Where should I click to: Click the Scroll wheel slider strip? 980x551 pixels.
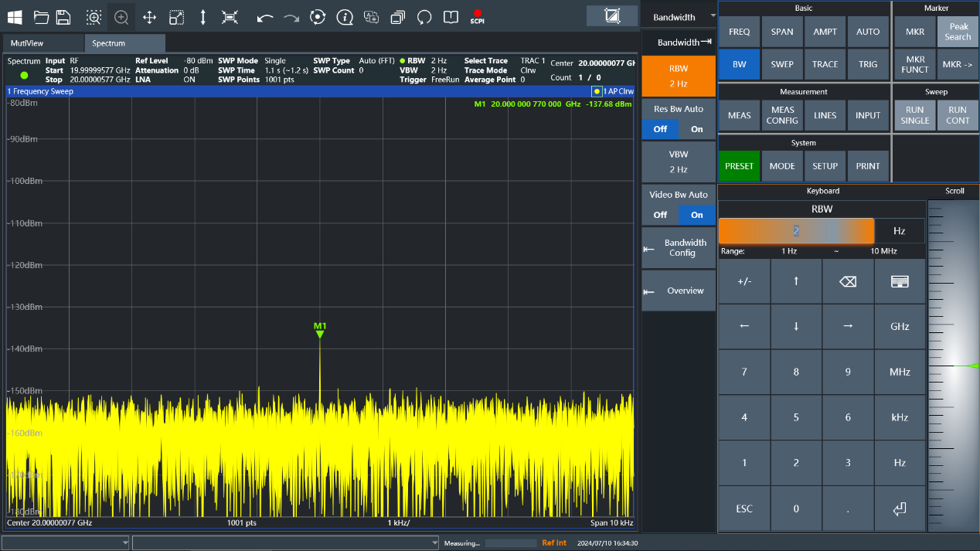954,366
